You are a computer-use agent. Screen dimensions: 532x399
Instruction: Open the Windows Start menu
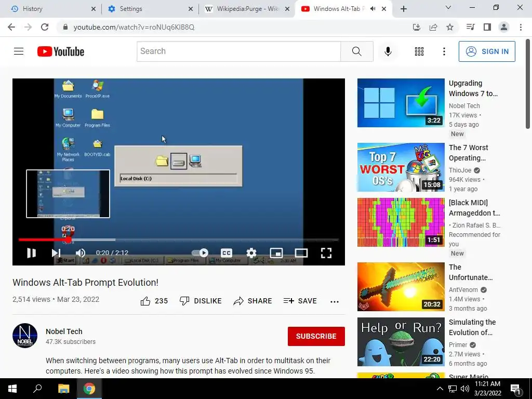tap(12, 389)
